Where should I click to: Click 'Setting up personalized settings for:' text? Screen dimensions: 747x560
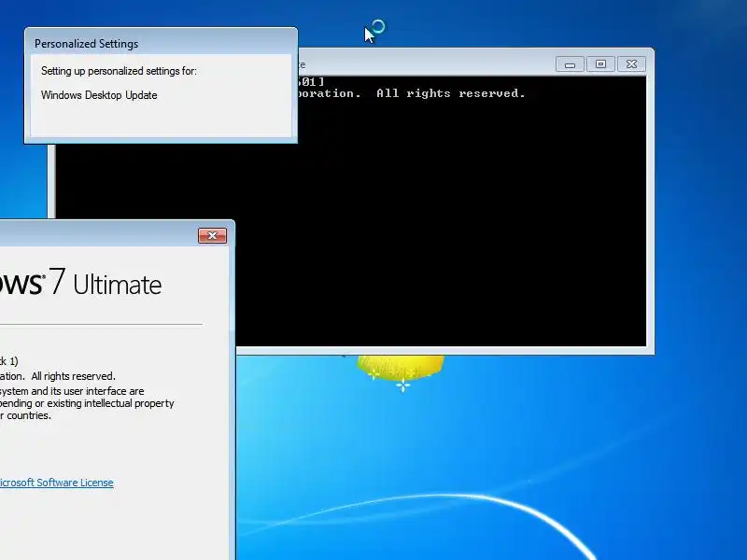[119, 71]
